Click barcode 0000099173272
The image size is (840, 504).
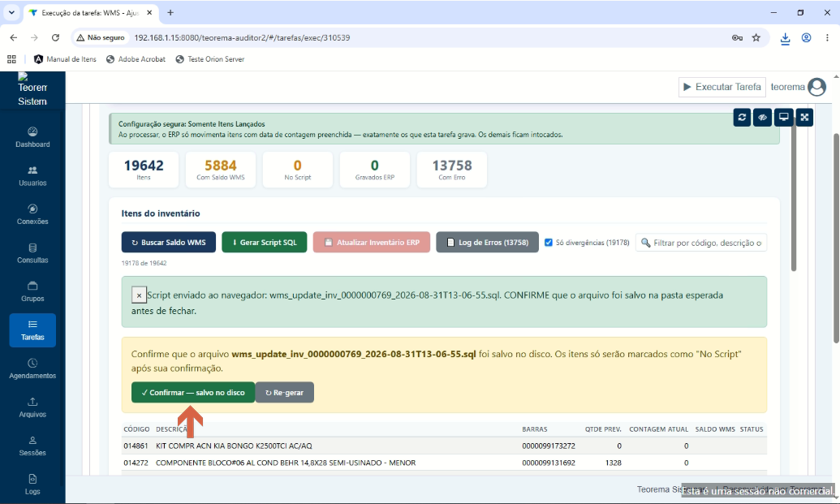[x=549, y=446]
